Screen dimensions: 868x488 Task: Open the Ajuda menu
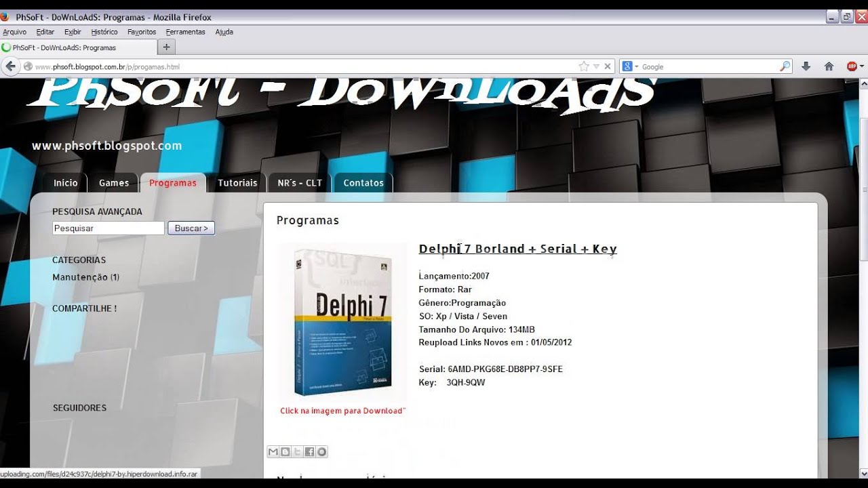[x=224, y=32]
